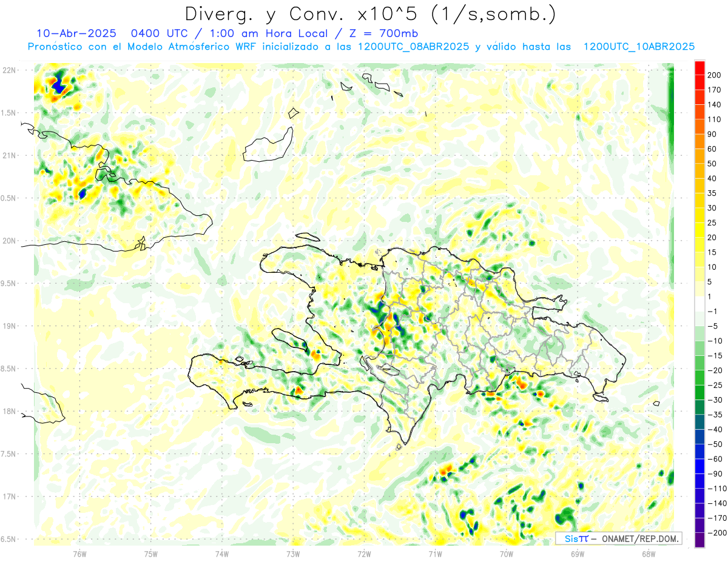This screenshot has width=728, height=562.
Task: Click the positive '200' color scale value
Action: 715,75
